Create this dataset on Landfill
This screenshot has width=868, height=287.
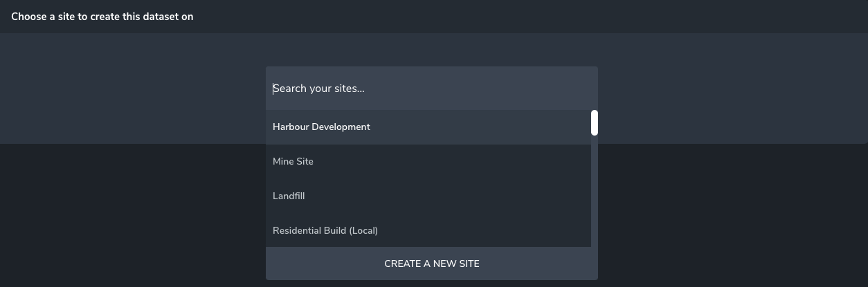[289, 196]
